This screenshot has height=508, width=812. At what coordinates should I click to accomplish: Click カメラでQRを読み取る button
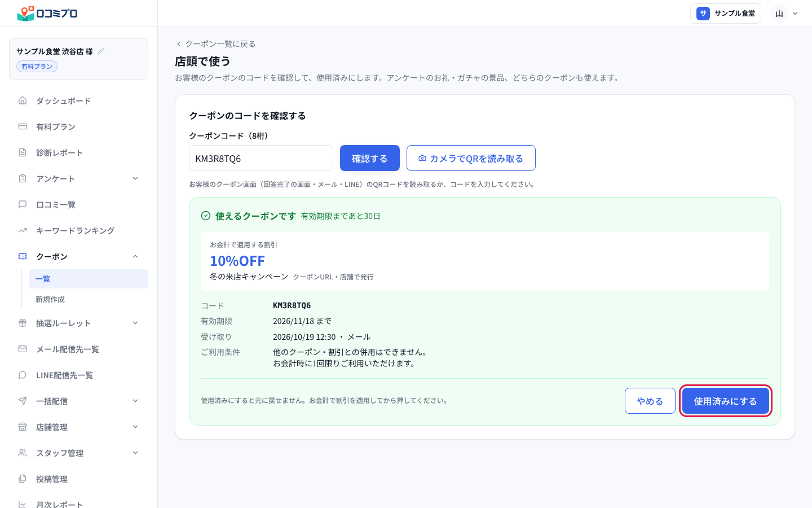coord(471,158)
